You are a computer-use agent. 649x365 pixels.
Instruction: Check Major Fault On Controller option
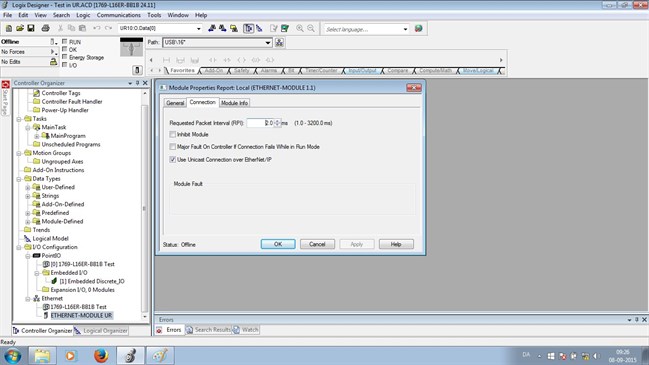pos(173,147)
